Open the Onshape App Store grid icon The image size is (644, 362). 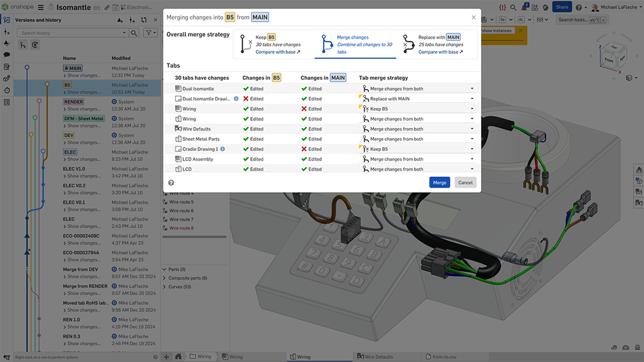point(535,7)
